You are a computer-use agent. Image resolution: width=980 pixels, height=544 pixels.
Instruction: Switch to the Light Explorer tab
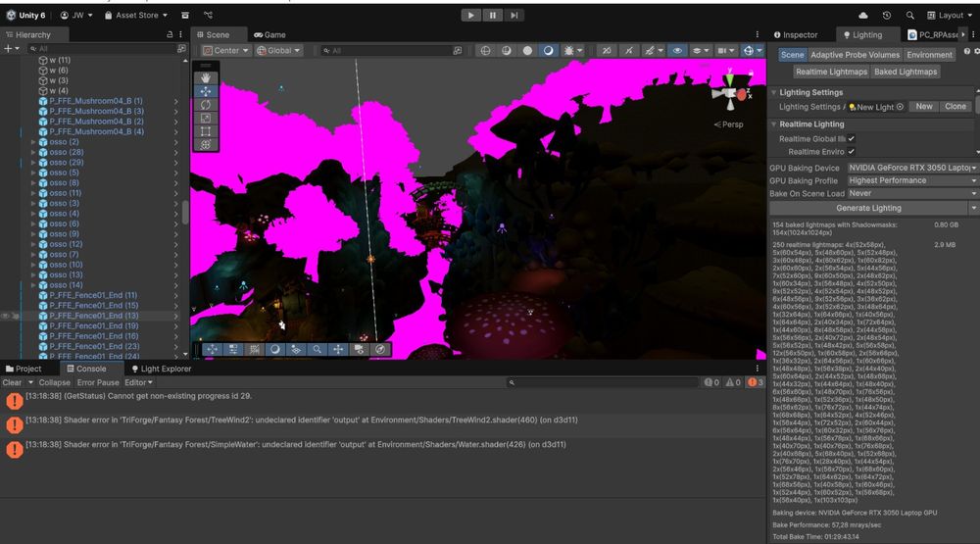162,369
